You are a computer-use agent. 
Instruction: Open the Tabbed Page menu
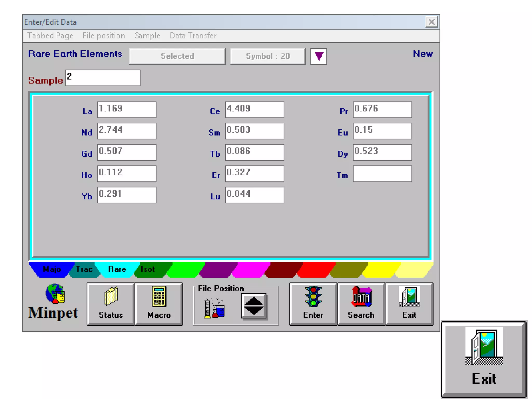click(50, 36)
